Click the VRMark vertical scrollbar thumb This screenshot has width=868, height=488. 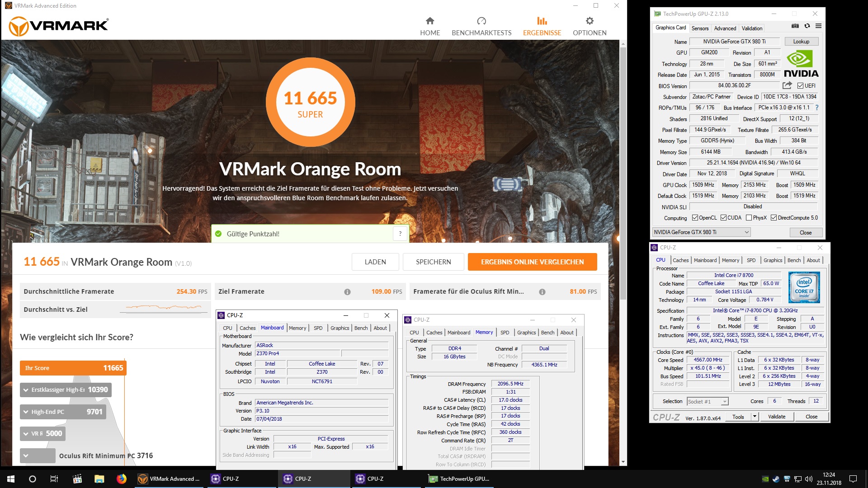coord(623,174)
